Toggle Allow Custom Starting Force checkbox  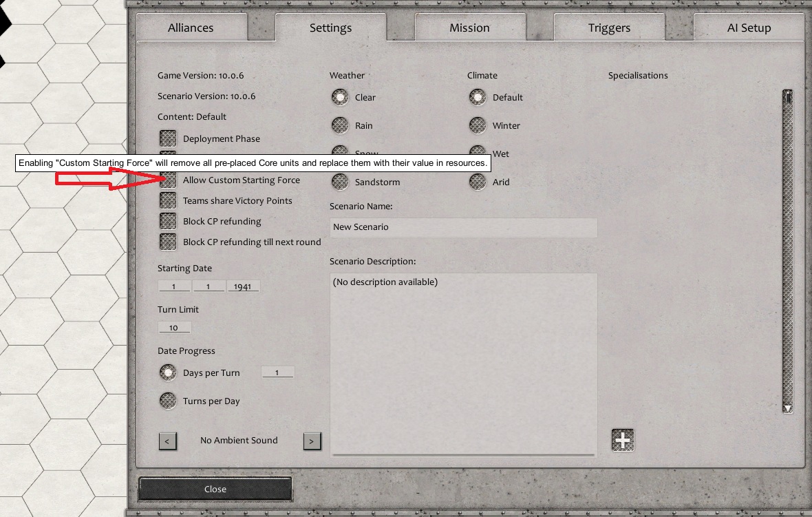tap(168, 180)
